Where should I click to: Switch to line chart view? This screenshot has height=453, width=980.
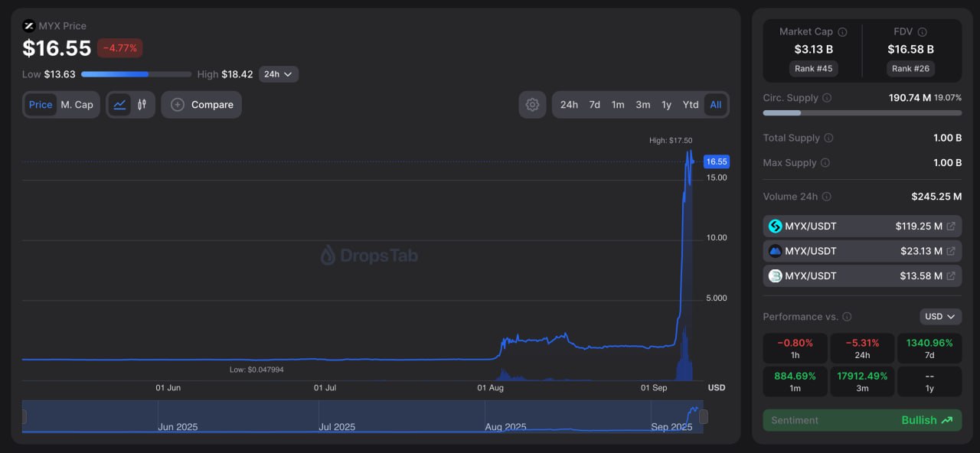click(x=119, y=105)
